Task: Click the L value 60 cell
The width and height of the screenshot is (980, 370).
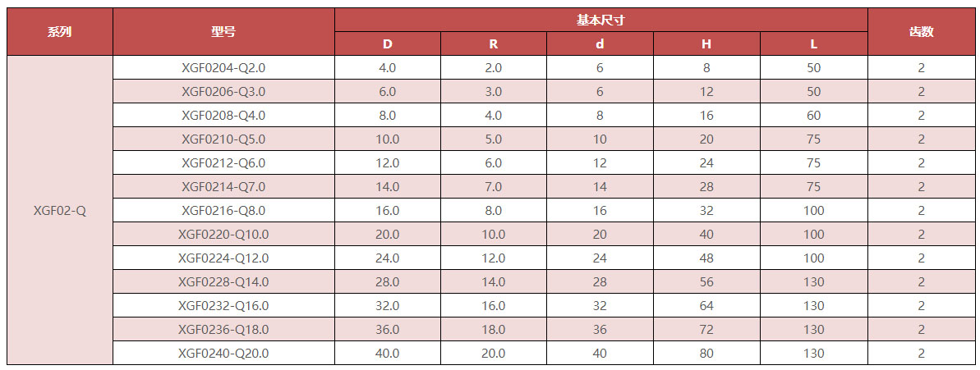Action: [814, 116]
